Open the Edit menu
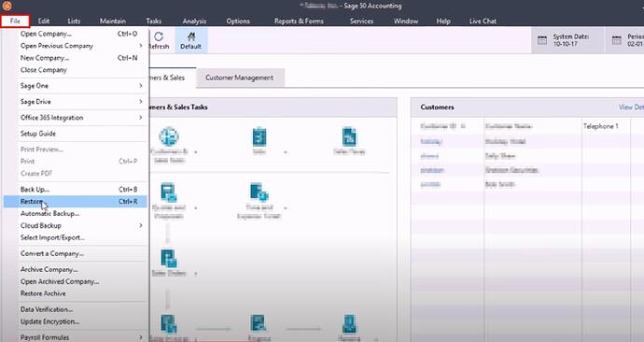 click(x=44, y=21)
